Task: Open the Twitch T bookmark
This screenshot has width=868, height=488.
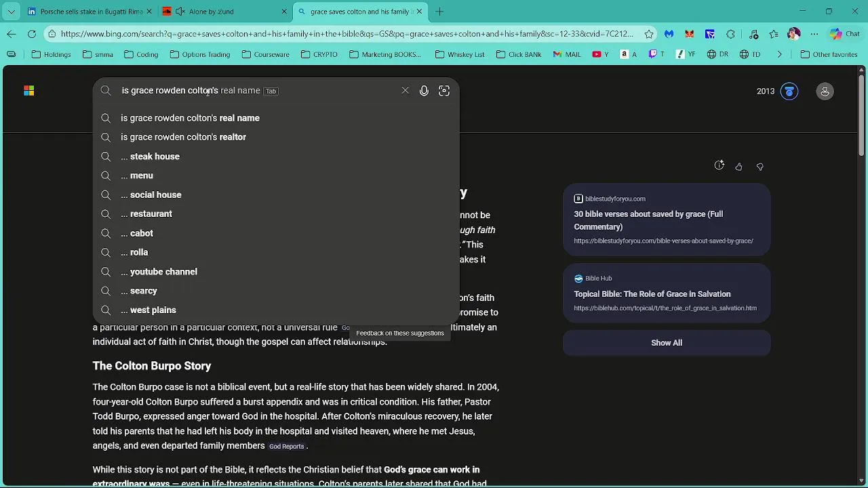Action: tap(657, 54)
